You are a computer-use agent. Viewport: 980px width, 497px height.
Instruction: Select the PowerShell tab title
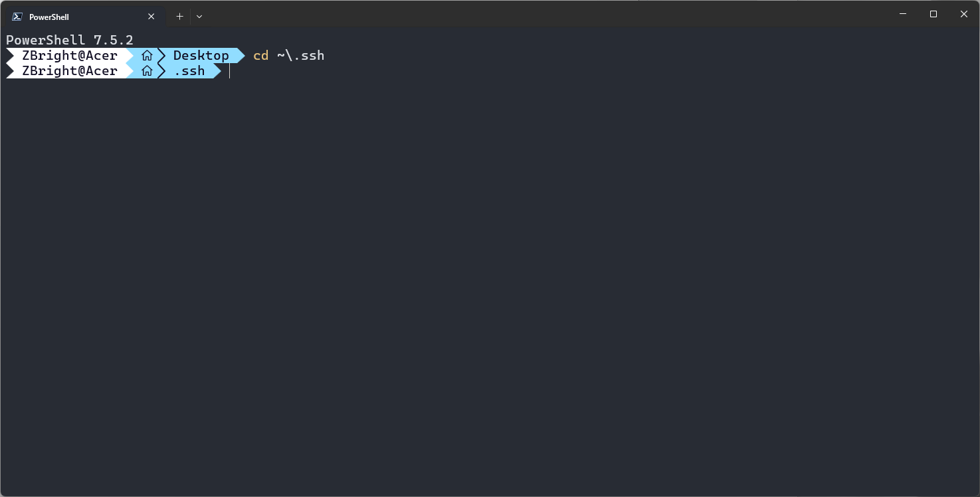(x=49, y=17)
